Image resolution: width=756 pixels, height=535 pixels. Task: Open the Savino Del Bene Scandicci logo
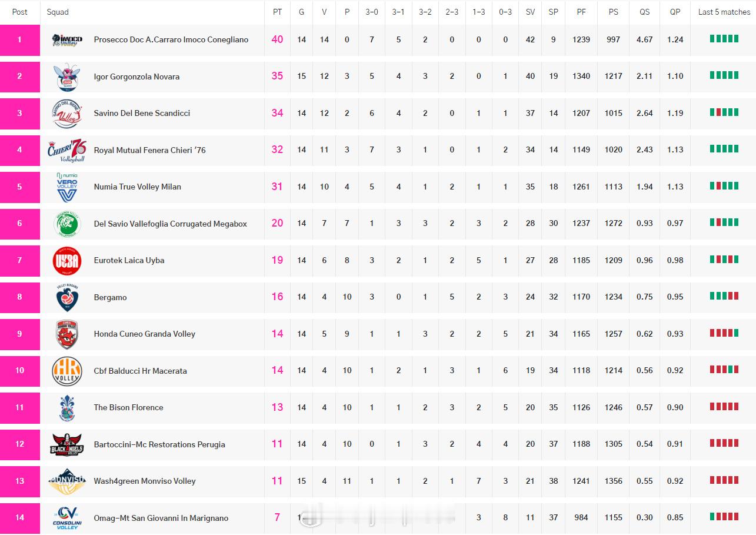pos(67,114)
